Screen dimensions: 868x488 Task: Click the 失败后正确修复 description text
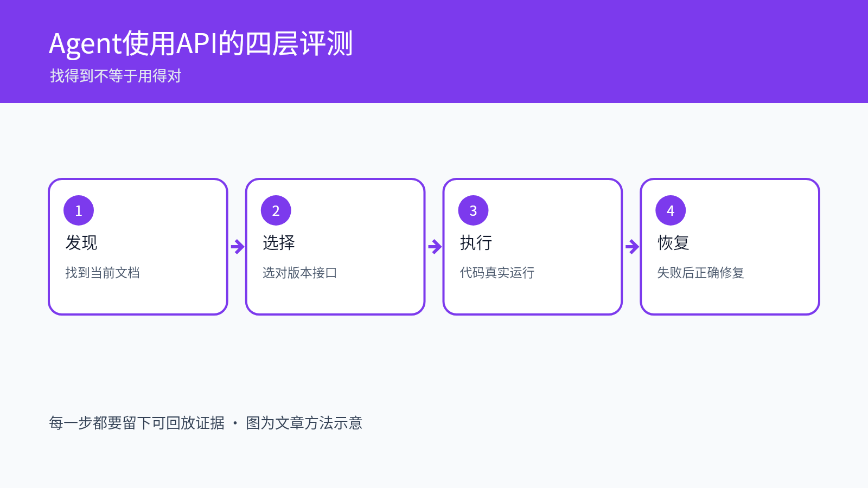pyautogui.click(x=701, y=273)
